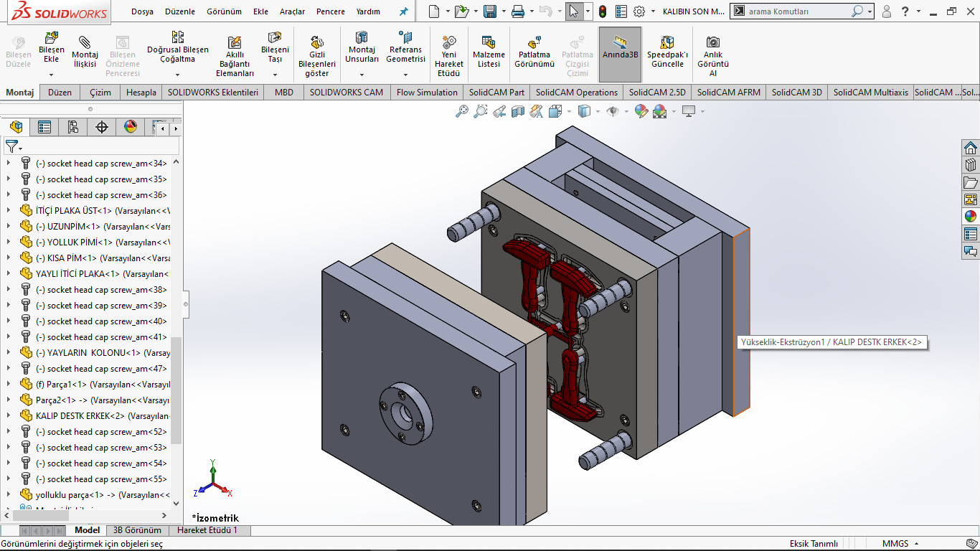The height and width of the screenshot is (551, 980).
Task: Click Edit Appearance color ball in view toolbar
Action: tap(641, 111)
